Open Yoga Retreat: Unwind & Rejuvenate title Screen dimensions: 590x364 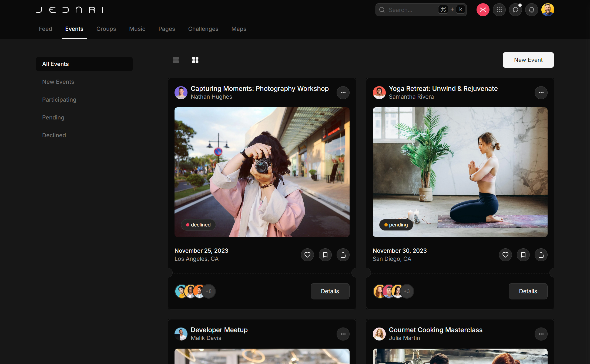point(443,89)
